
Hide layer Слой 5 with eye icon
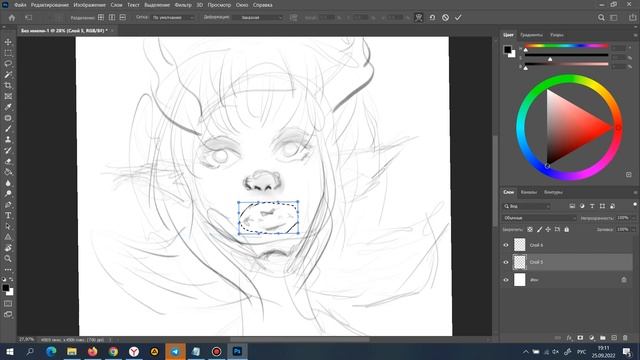[506, 262]
